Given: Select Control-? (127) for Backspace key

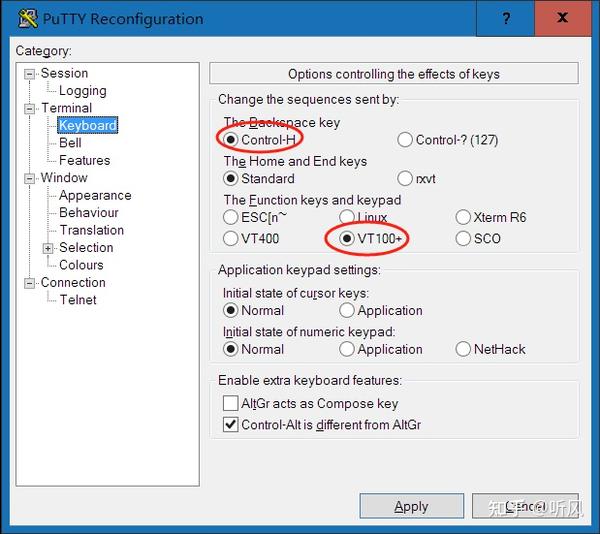Looking at the screenshot, I should [x=405, y=140].
